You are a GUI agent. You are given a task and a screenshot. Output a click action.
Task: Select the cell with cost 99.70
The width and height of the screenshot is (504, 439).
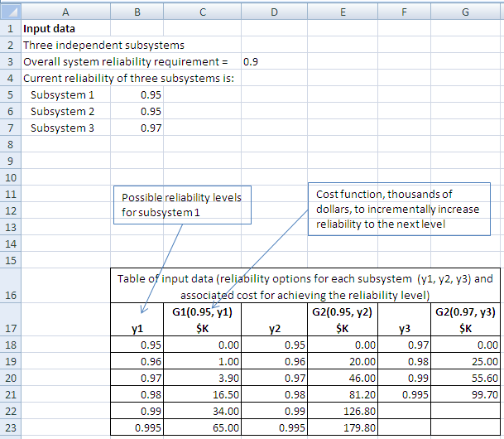click(x=465, y=394)
